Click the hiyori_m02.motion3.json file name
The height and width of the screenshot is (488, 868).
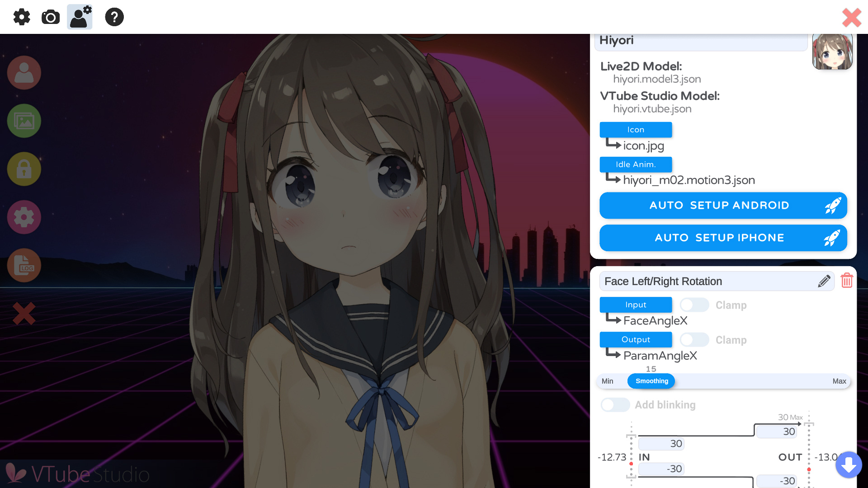pyautogui.click(x=689, y=180)
